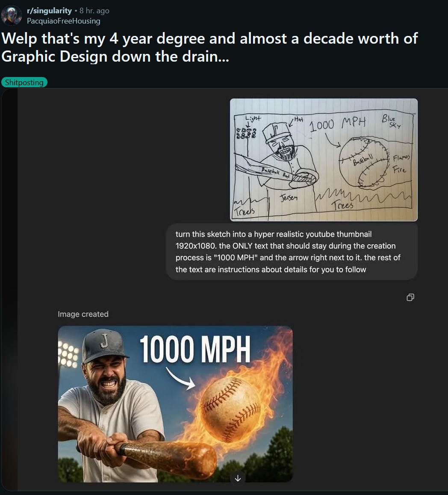This screenshot has height=495, width=448.
Task: Enlarge the hand-drawn sketch attachment
Action: [324, 160]
